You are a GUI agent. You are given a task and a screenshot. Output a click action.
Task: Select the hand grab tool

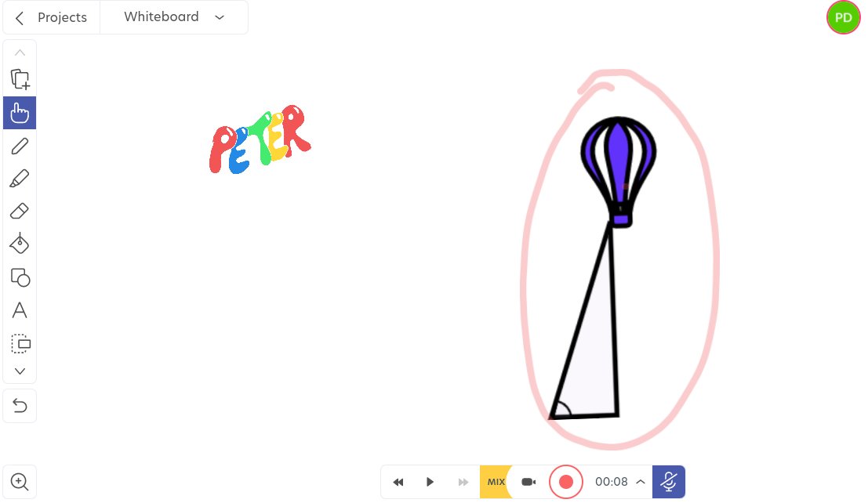(20, 112)
